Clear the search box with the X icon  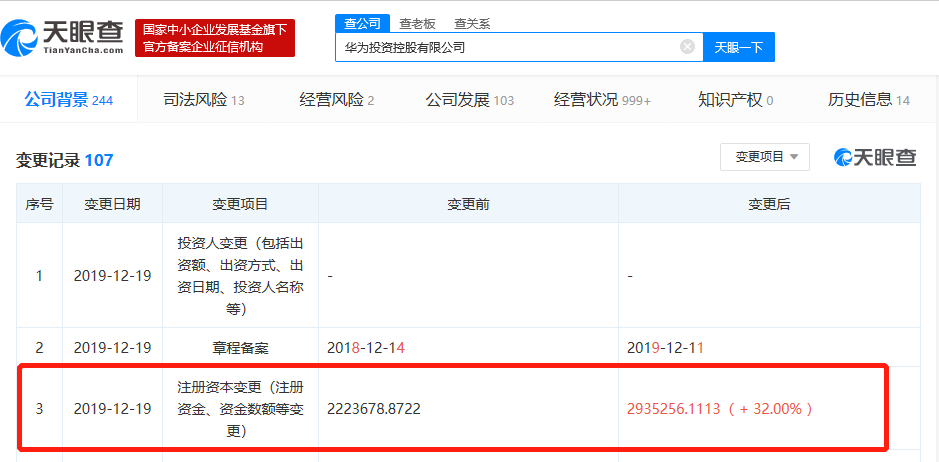point(687,47)
